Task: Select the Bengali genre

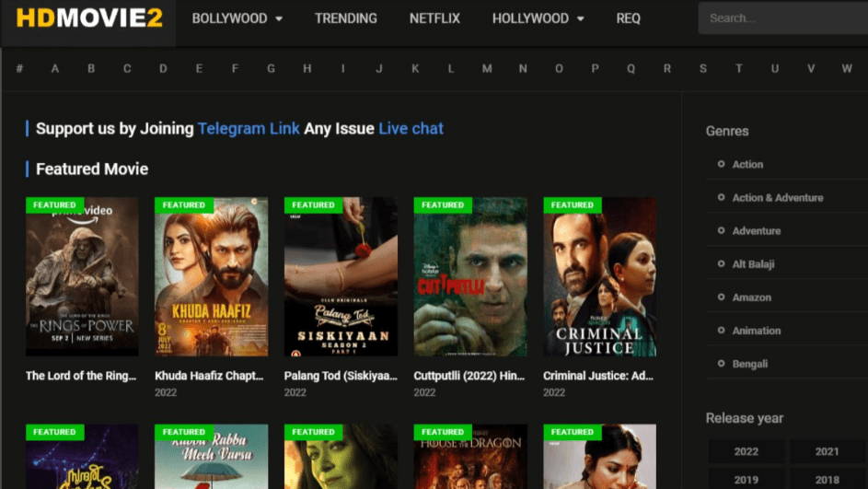Action: click(750, 364)
